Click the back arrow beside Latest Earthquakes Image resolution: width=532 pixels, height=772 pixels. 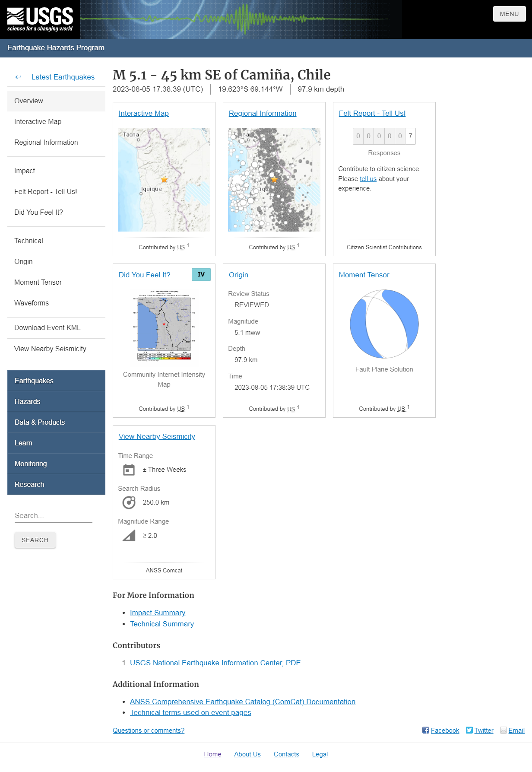(x=18, y=77)
